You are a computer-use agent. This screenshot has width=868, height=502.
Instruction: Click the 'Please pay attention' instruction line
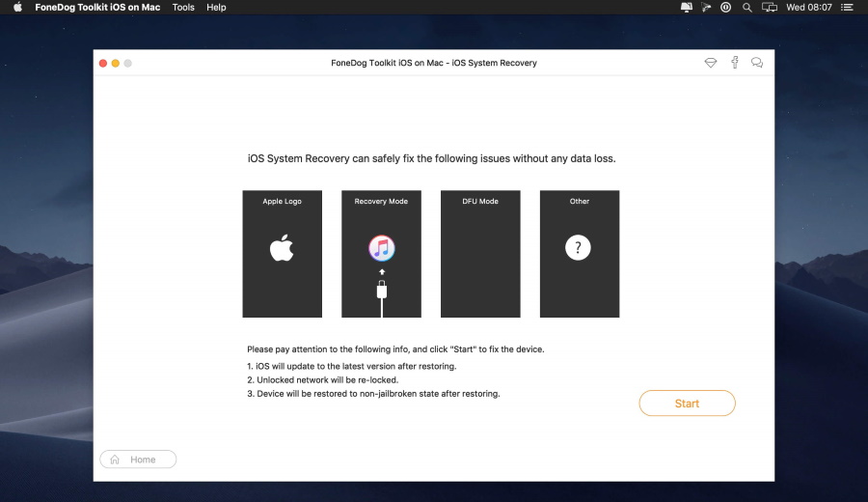point(395,349)
